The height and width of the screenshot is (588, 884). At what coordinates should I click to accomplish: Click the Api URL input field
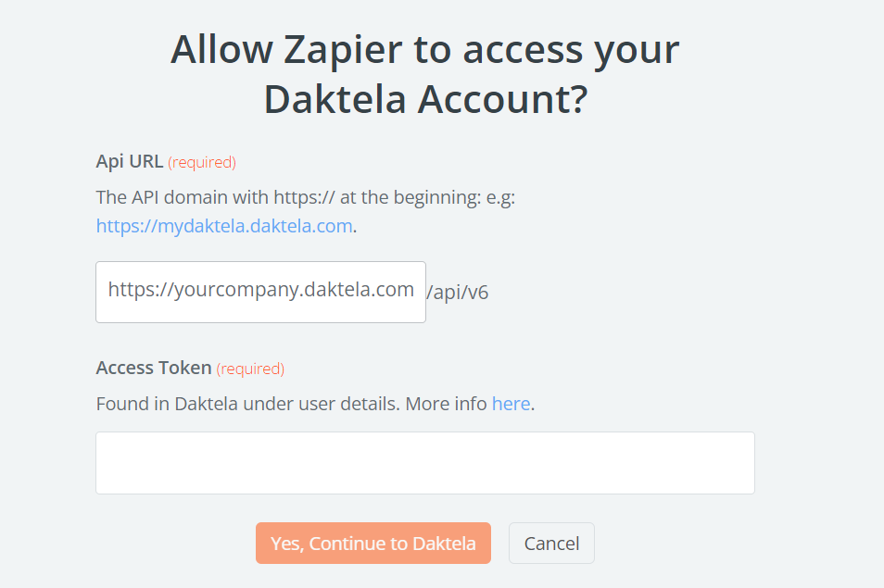pyautogui.click(x=260, y=292)
